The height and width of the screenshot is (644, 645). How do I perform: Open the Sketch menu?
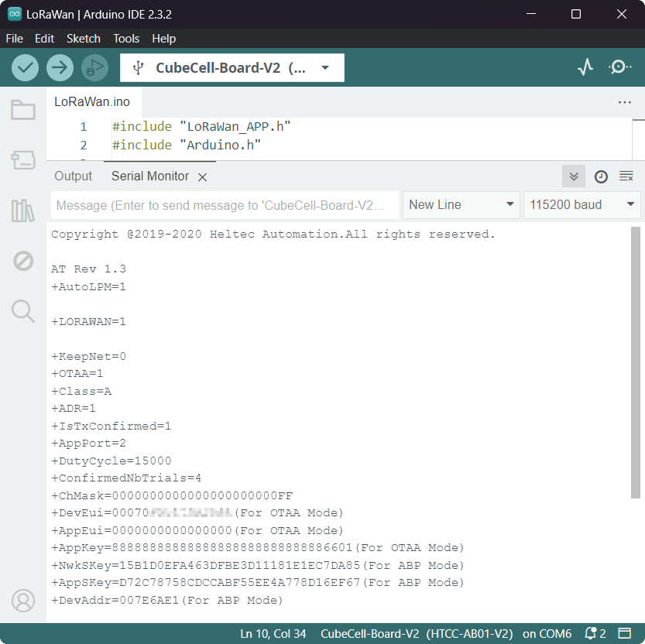[x=84, y=38]
